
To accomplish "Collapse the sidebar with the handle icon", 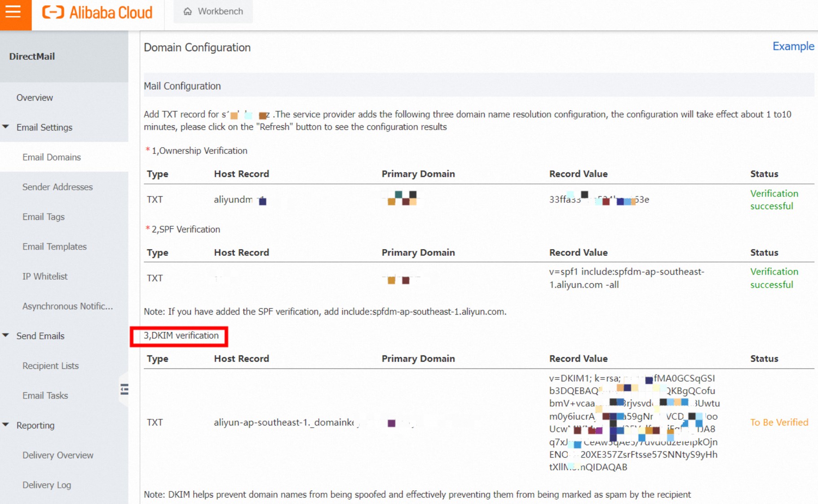I will pyautogui.click(x=124, y=389).
